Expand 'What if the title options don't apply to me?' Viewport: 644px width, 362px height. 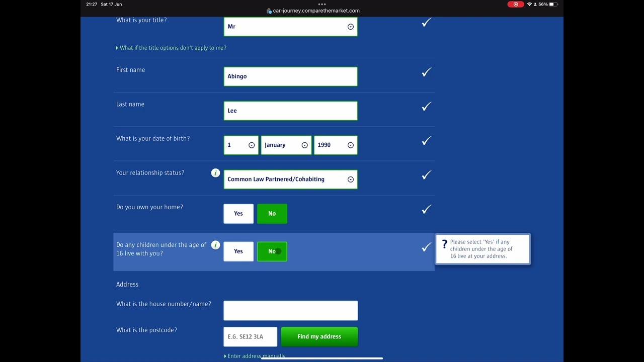pos(171,48)
